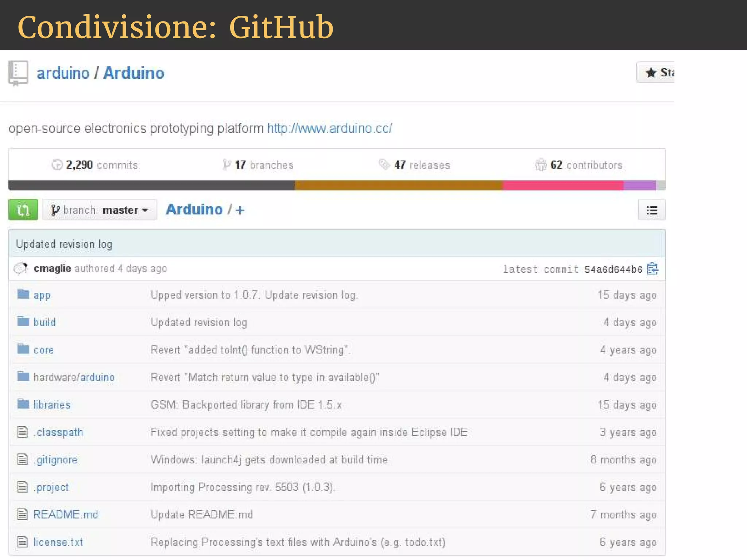This screenshot has height=560, width=747.
Task: Click '7 months ago' timestamp text
Action: pos(624,515)
